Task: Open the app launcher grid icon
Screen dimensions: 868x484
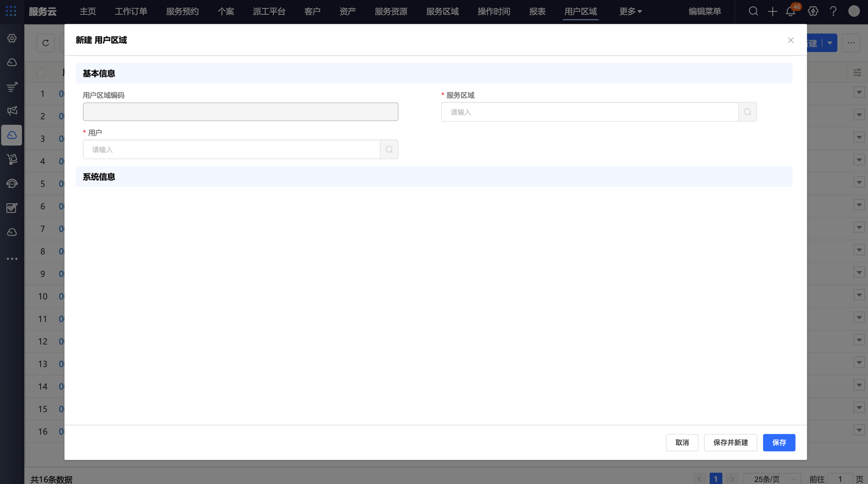Action: click(x=11, y=11)
